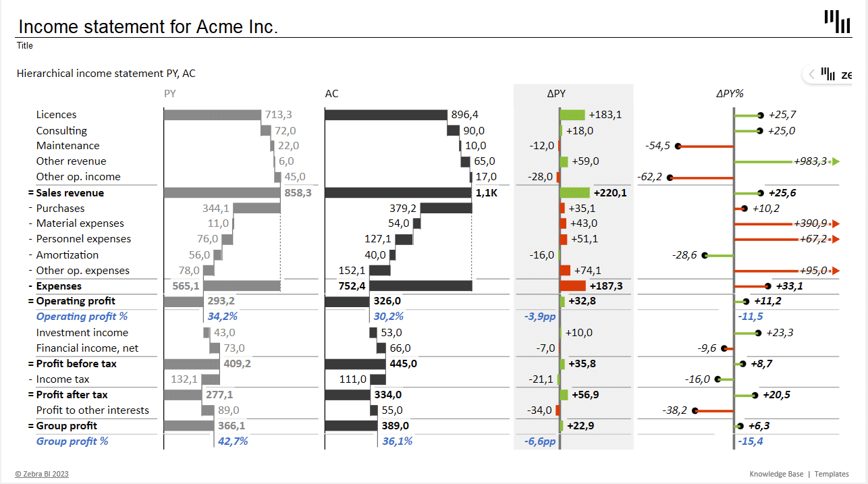
Task: Collapse the Sales revenue row group
Action: point(70,193)
